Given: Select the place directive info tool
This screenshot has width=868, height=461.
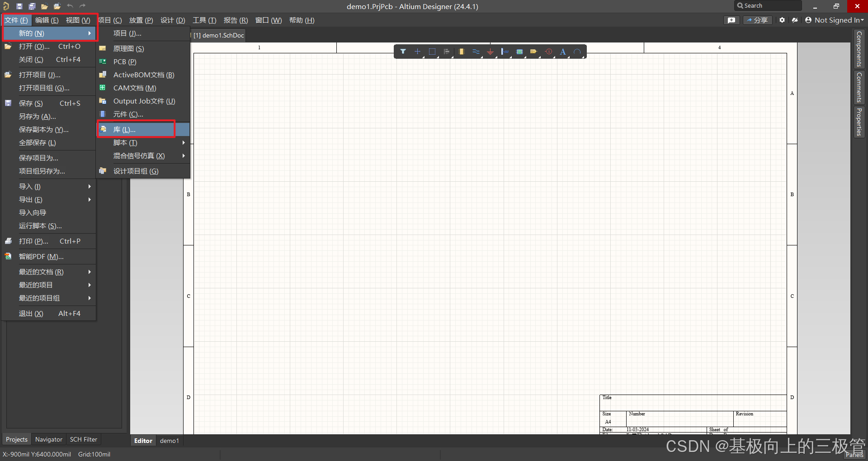Looking at the screenshot, I should tap(548, 52).
